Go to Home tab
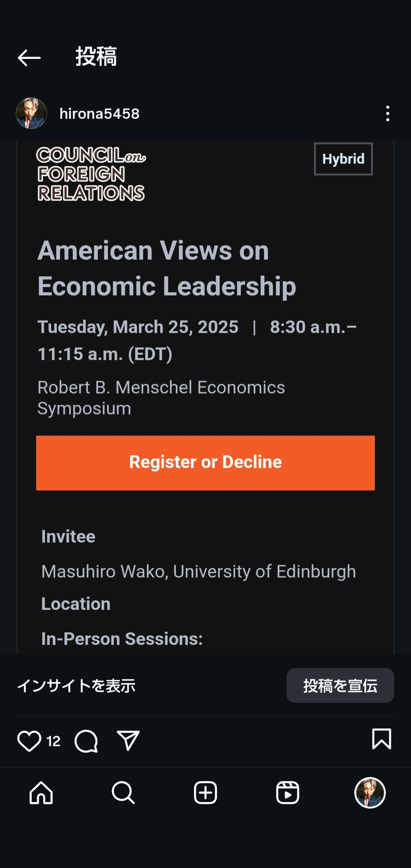The height and width of the screenshot is (868, 411). [x=41, y=793]
